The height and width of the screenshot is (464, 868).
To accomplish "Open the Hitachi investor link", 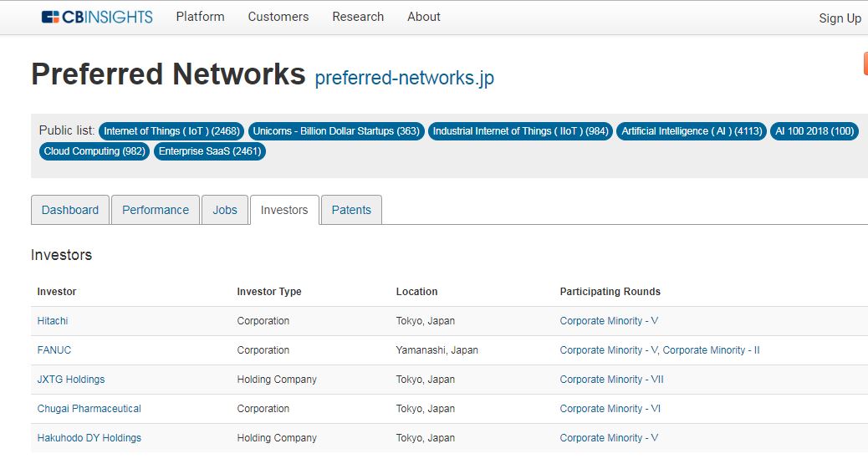I will click(x=53, y=320).
